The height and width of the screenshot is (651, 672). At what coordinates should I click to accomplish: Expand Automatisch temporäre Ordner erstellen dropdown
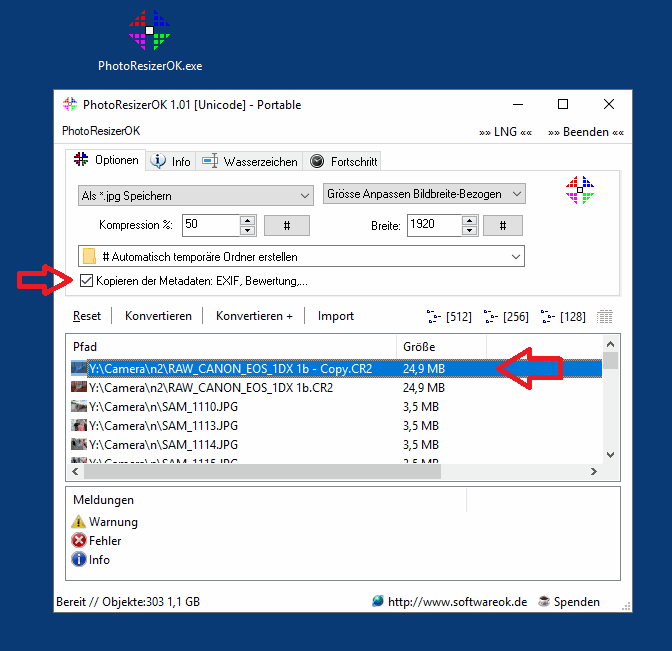click(516, 256)
